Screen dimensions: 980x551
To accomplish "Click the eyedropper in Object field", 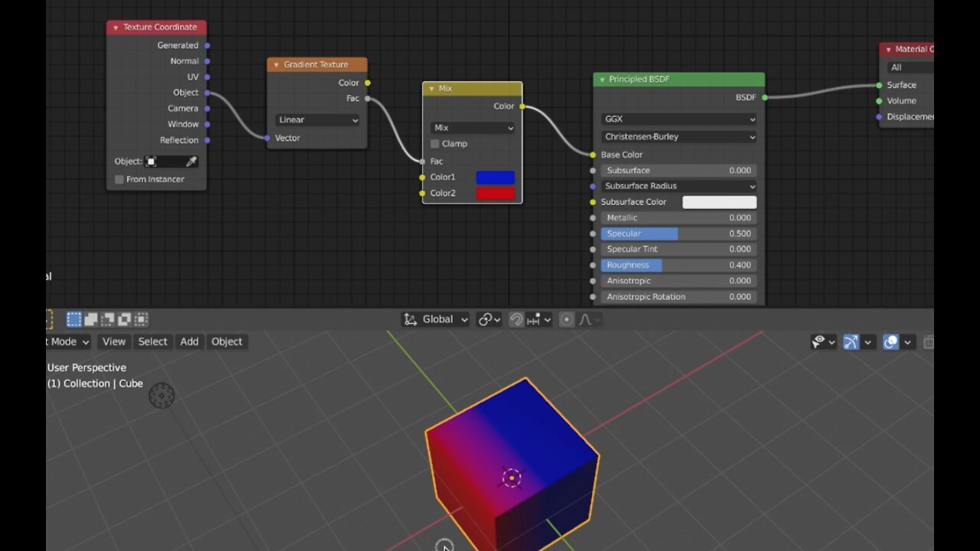I will click(191, 161).
